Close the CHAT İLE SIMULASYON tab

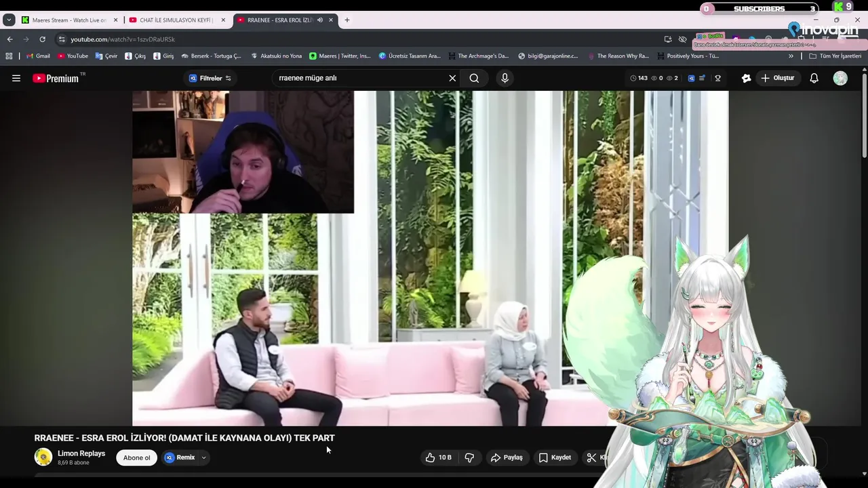223,20
